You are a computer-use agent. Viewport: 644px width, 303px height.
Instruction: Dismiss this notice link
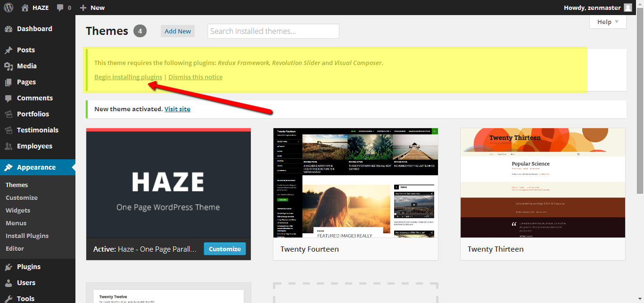(195, 77)
